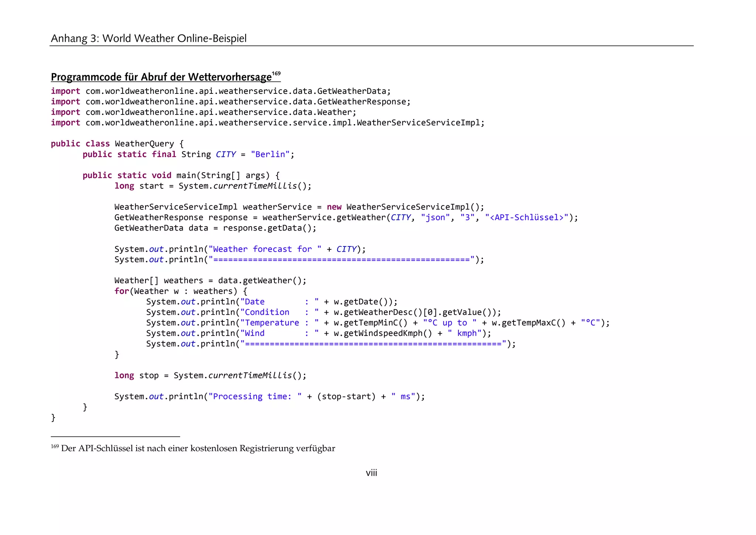This screenshot has width=756, height=535.
Task: Click the footnote 169 superscript in heading
Action: tap(276, 74)
